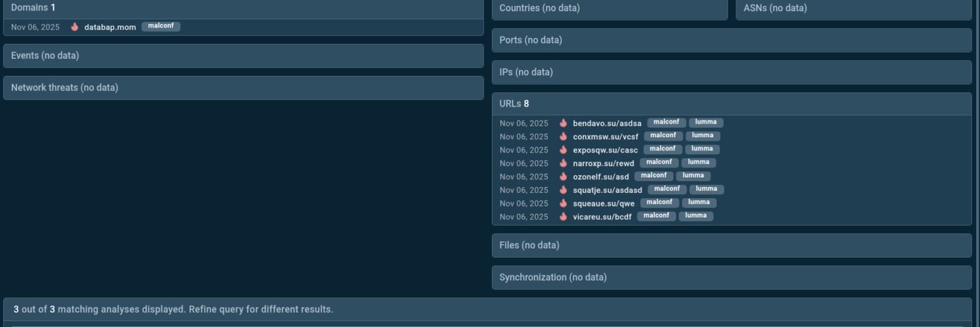Screen dimensions: 980x327
Task: Click the flame icon next to vicareu.su/bcdf
Action: coord(563,216)
